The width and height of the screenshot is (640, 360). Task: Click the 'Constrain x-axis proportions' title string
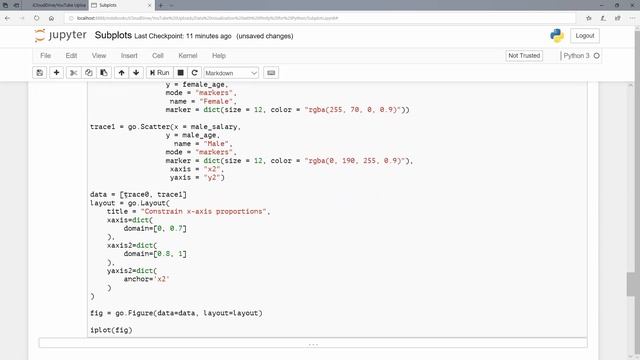click(203, 211)
